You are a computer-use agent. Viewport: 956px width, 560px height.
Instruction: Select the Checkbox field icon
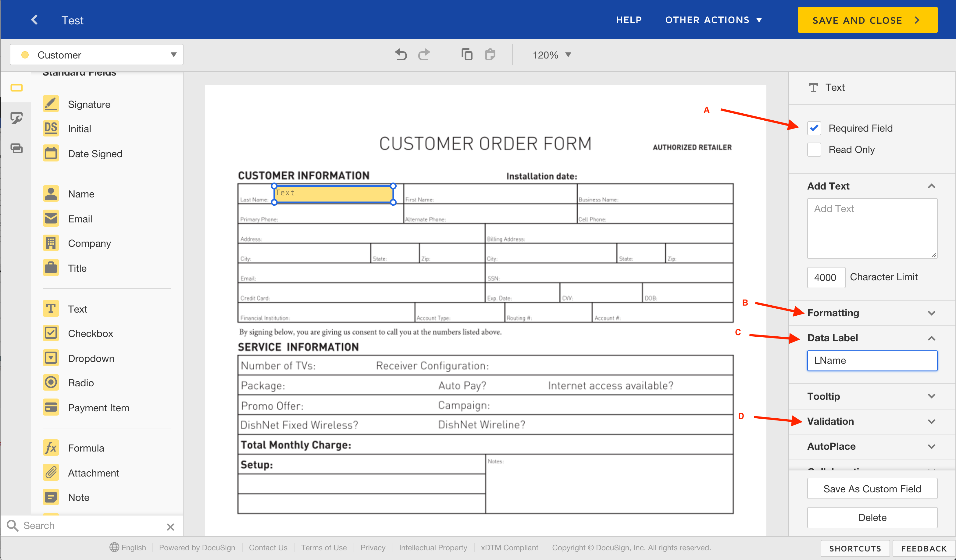[51, 333]
